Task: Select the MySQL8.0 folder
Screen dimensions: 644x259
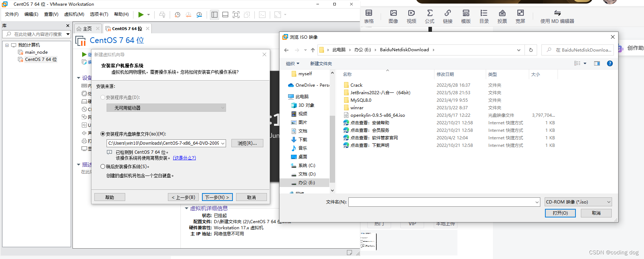Action: click(361, 100)
